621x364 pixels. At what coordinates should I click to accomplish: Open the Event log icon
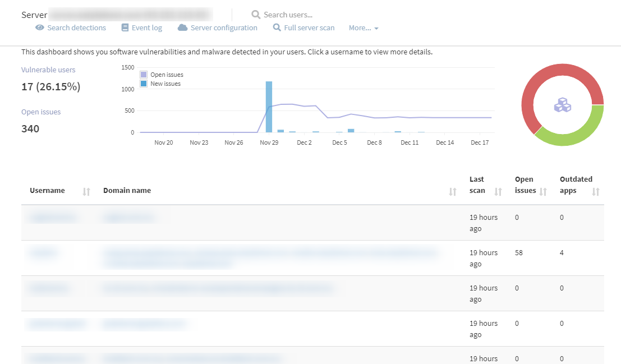pyautogui.click(x=125, y=27)
